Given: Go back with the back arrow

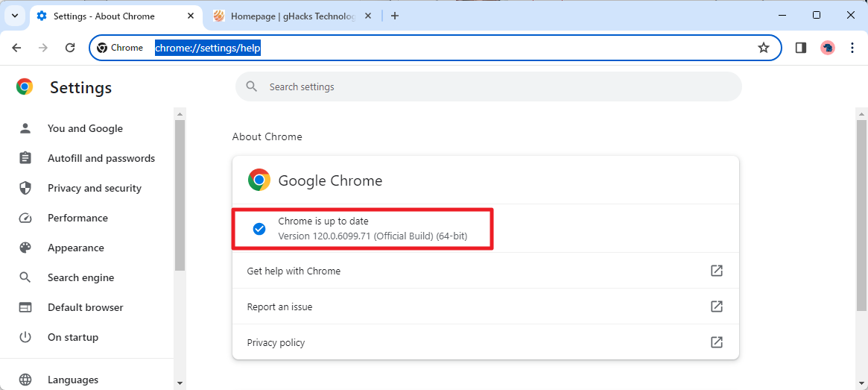Looking at the screenshot, I should tap(16, 48).
